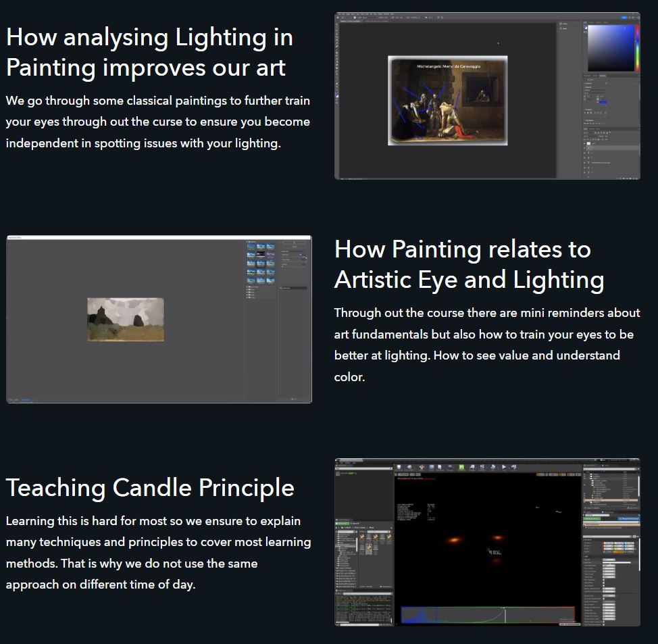Click the Play icon in Unreal toolbar
658x644 pixels.
pyautogui.click(x=503, y=466)
